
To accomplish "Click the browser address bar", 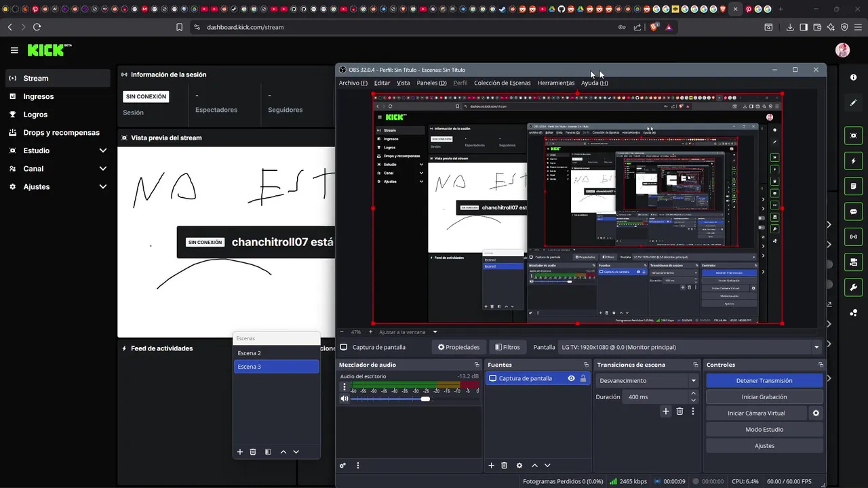I will pos(407,27).
